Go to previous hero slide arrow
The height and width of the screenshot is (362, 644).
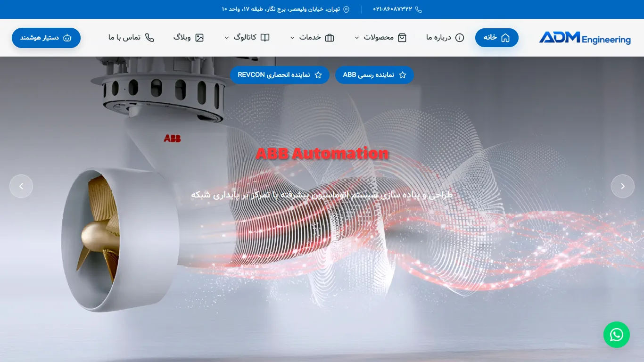coord(21,186)
